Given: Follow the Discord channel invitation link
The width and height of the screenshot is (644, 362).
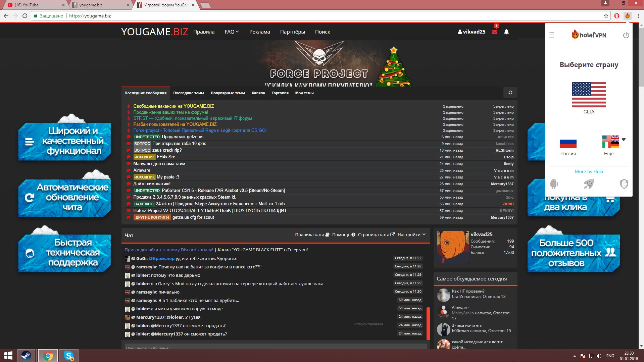Looking at the screenshot, I should coord(169,250).
